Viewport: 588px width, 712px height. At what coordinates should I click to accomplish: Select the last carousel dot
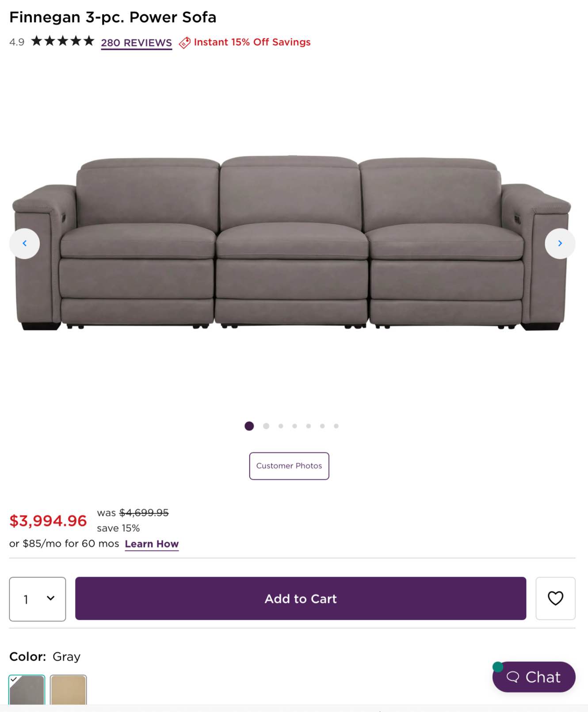click(336, 426)
